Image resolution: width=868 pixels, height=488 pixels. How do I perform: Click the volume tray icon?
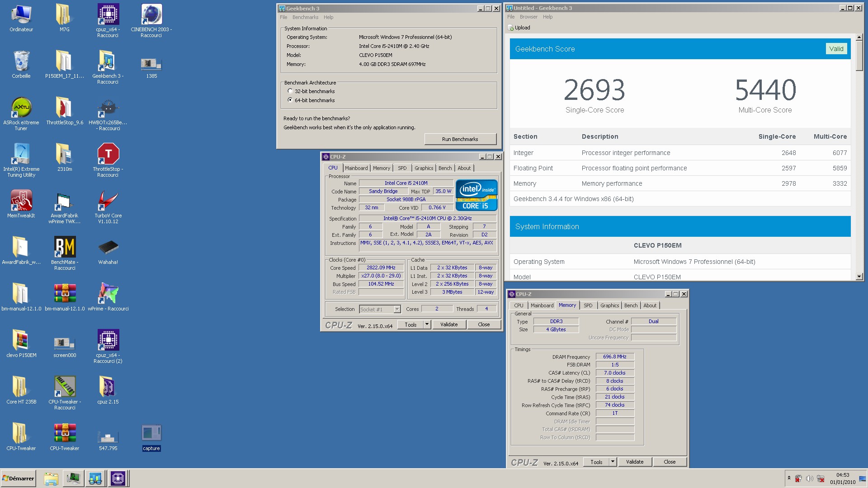click(x=809, y=479)
